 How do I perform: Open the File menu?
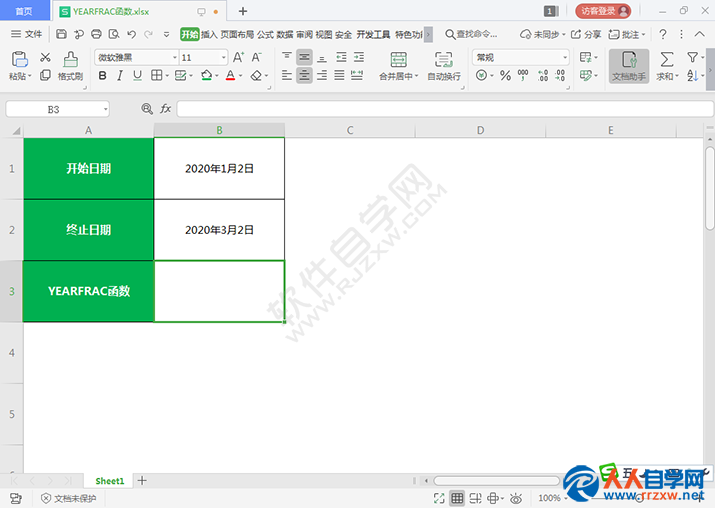[x=26, y=34]
